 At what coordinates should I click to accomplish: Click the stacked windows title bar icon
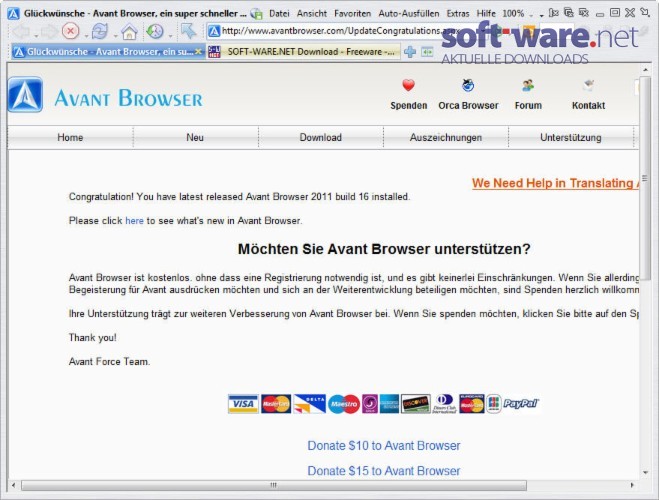point(569,13)
